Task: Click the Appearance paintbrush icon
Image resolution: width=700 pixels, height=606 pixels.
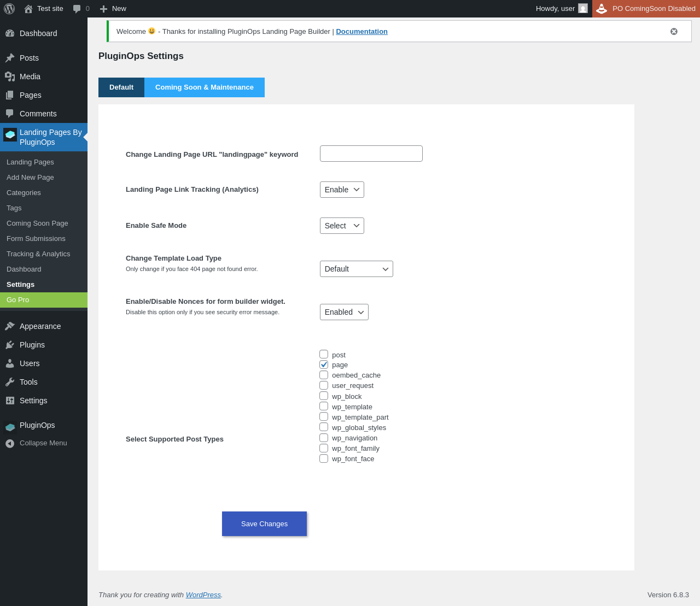Action: [10, 326]
